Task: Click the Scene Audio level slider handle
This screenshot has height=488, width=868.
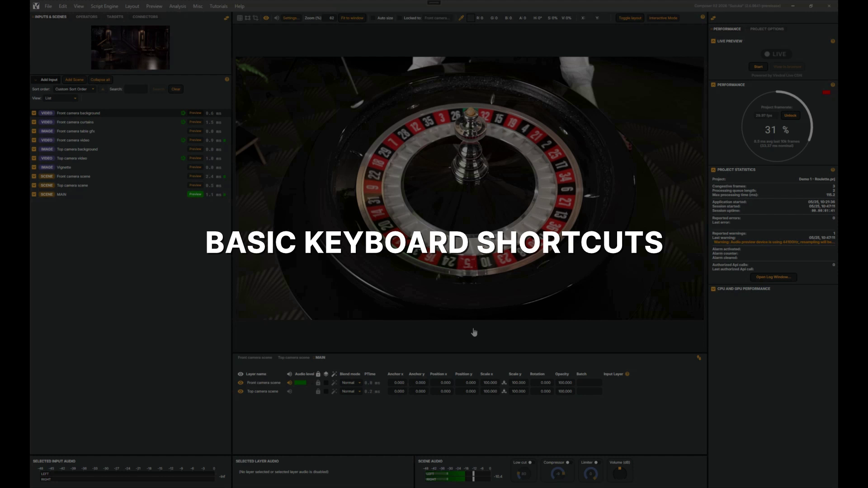Action: (473, 476)
